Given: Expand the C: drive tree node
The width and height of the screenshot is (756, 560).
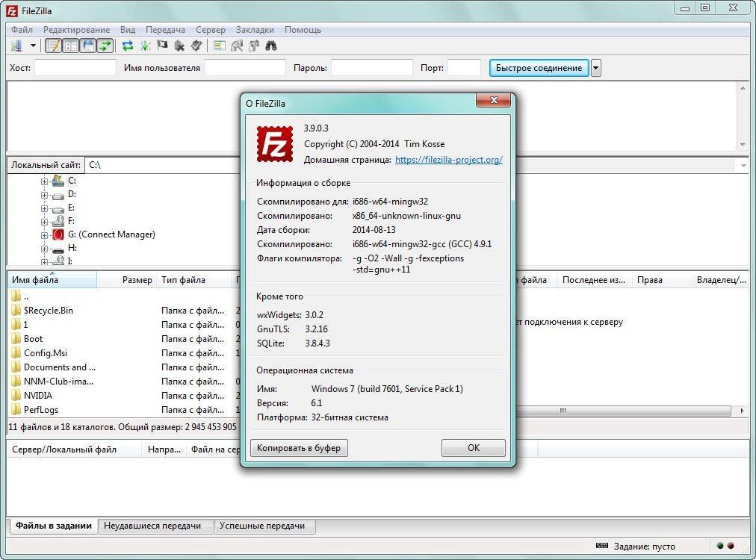Looking at the screenshot, I should pyautogui.click(x=44, y=181).
